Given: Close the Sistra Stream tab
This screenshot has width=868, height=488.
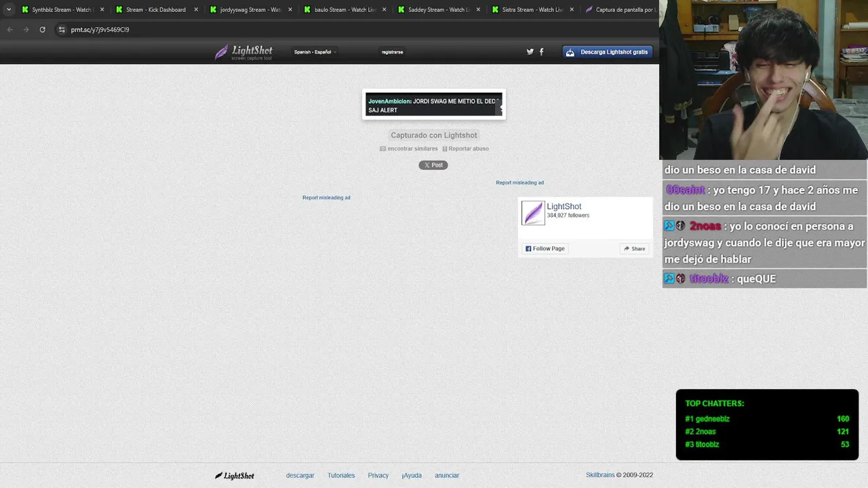Looking at the screenshot, I should tap(572, 9).
